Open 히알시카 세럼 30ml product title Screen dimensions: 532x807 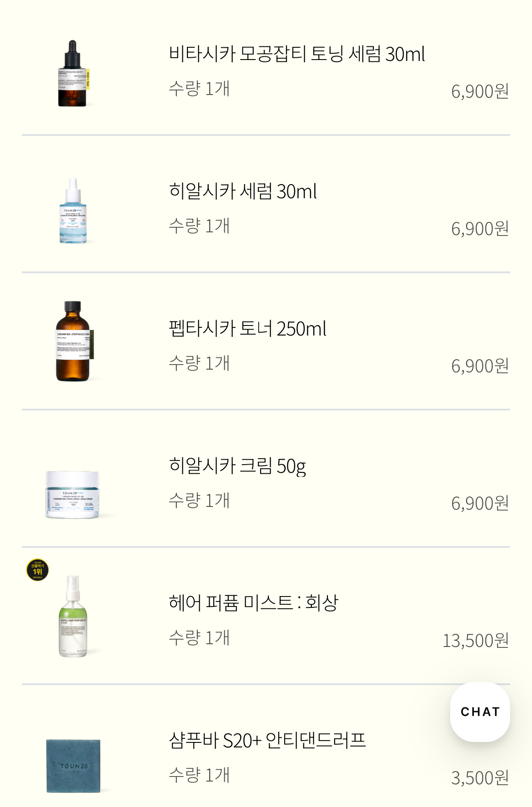pyautogui.click(x=242, y=191)
